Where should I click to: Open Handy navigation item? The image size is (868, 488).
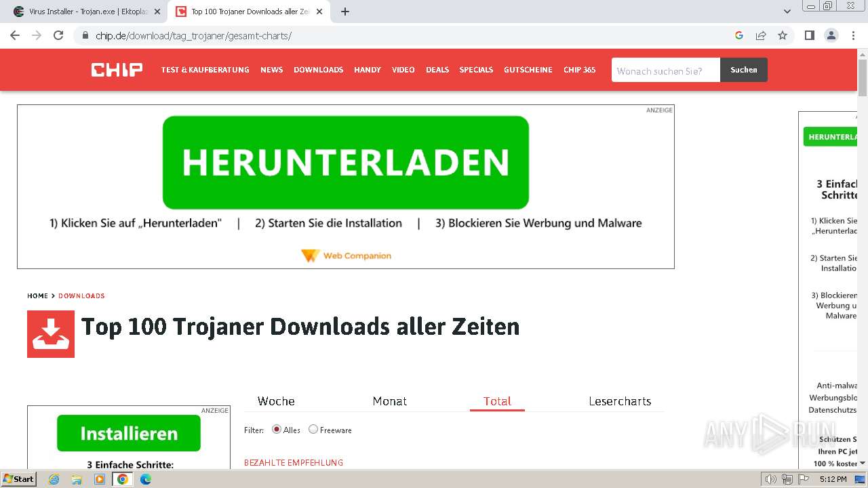tap(368, 70)
